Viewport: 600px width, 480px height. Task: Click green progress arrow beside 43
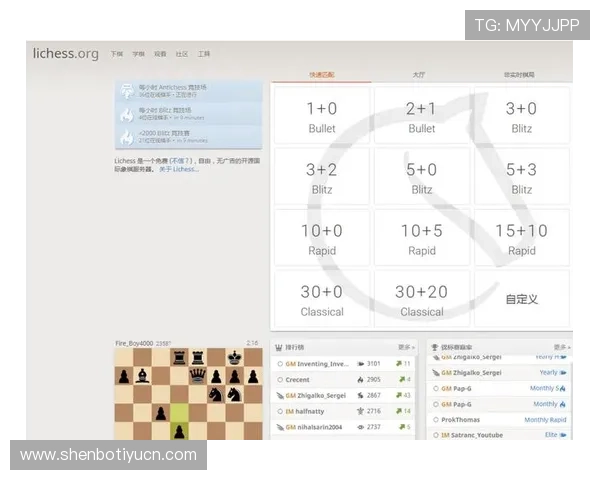pyautogui.click(x=399, y=395)
